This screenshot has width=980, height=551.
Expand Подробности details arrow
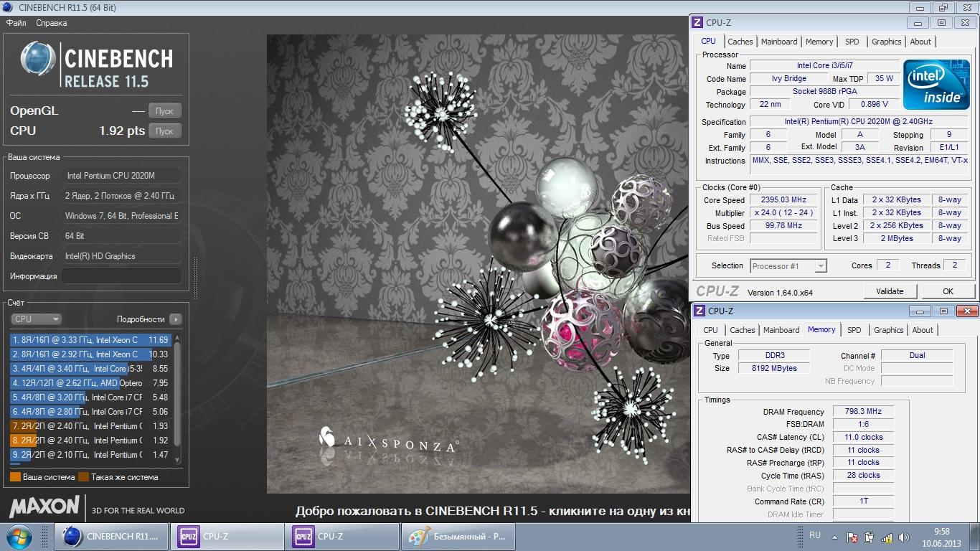(x=176, y=319)
